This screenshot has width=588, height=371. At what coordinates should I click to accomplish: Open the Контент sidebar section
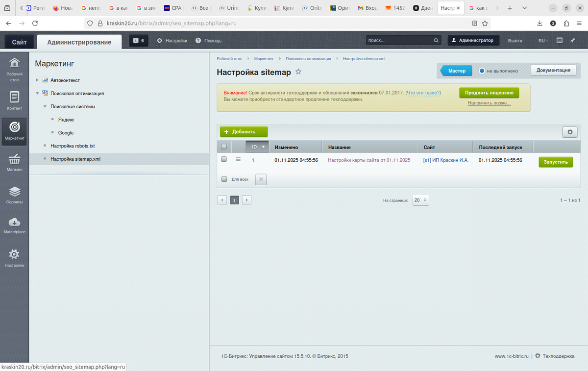(x=14, y=100)
